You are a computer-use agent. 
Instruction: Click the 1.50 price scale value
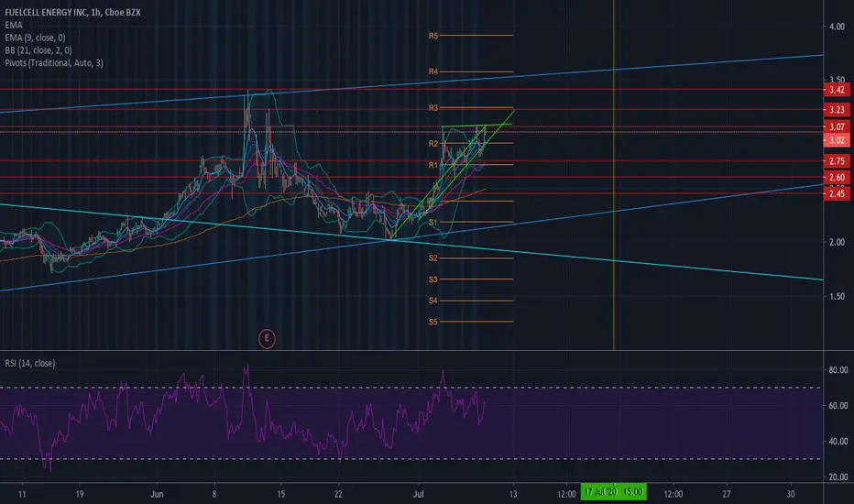(837, 296)
